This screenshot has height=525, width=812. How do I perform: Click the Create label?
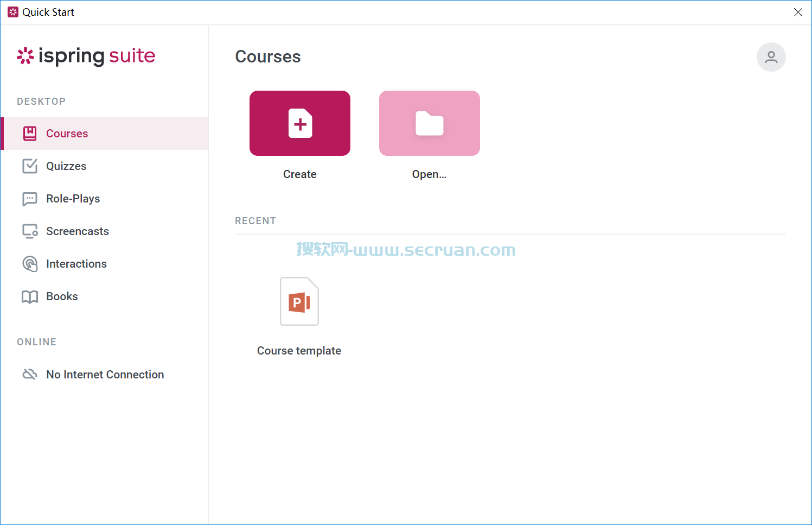point(300,174)
